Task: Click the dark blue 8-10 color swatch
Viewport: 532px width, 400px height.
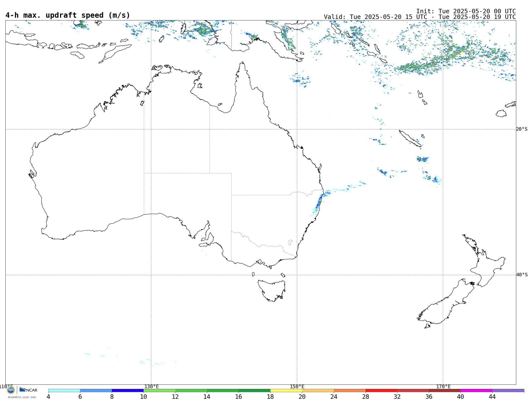Action: pos(128,391)
